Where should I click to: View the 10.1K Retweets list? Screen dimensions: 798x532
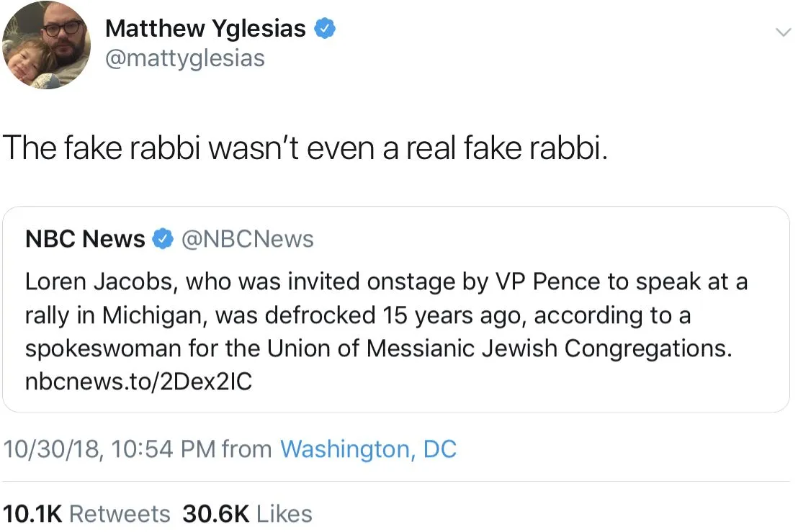click(86, 514)
